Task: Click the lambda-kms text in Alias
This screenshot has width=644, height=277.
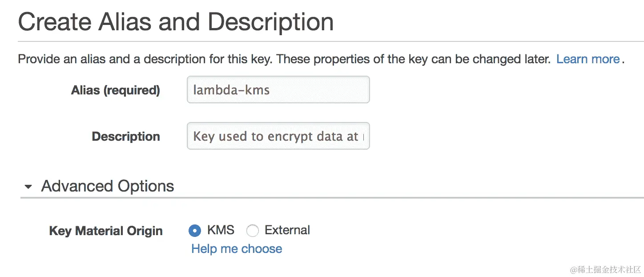Action: pyautogui.click(x=231, y=90)
